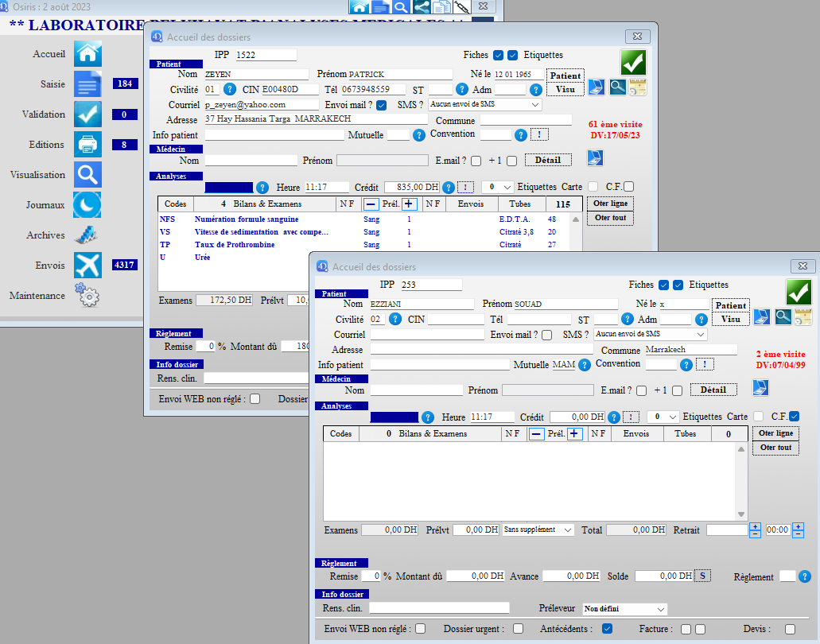Open the Saisie module in the sidebar

point(87,83)
